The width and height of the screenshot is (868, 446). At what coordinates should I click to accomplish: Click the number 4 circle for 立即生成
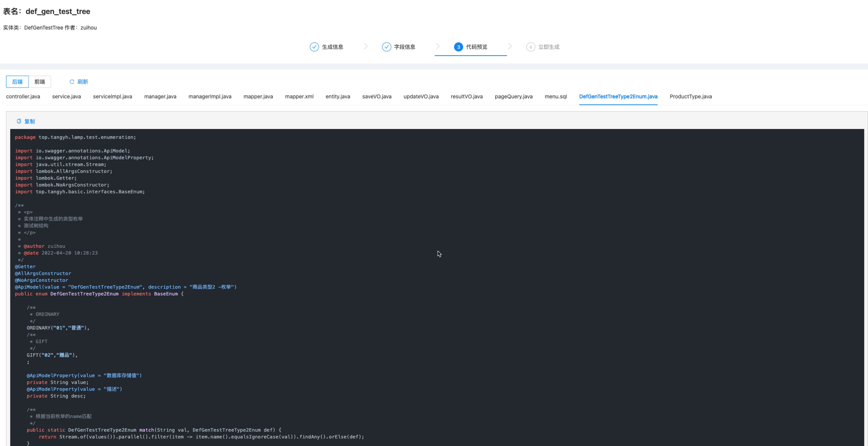(x=530, y=47)
